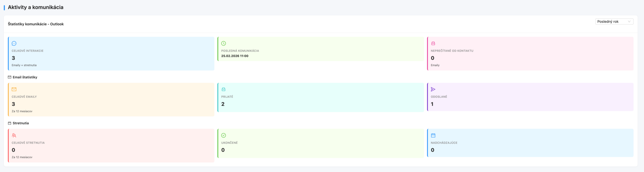Click the checkmark circle icon in Ukončené
644x172 pixels.
pos(223,135)
